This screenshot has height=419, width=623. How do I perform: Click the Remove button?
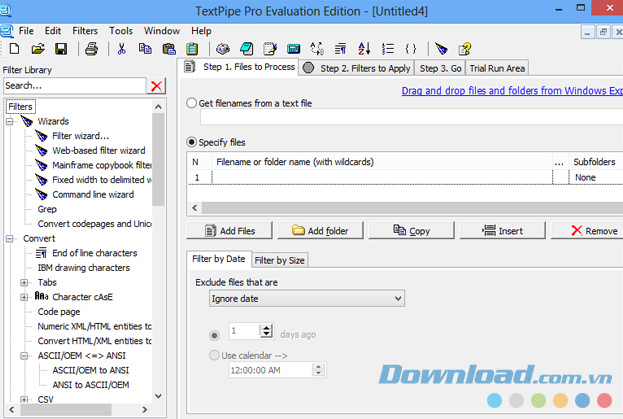pyautogui.click(x=589, y=230)
